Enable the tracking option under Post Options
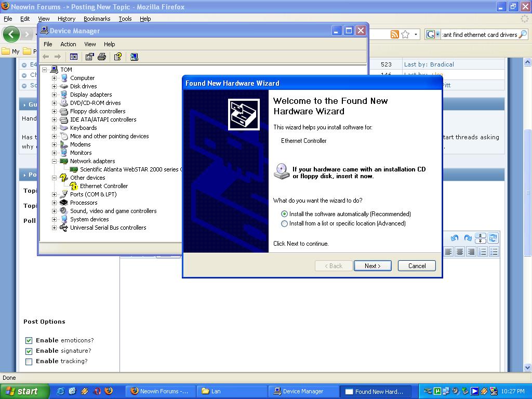 tap(29, 361)
